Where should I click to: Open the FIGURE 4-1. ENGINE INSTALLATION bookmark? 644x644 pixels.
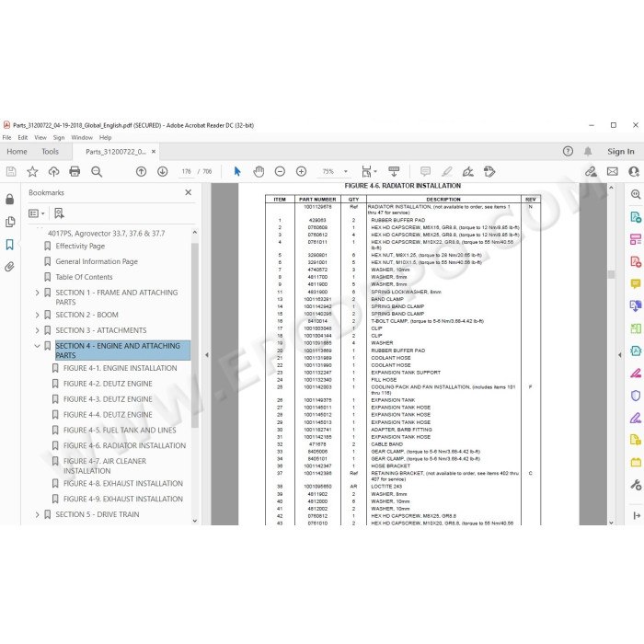point(120,368)
